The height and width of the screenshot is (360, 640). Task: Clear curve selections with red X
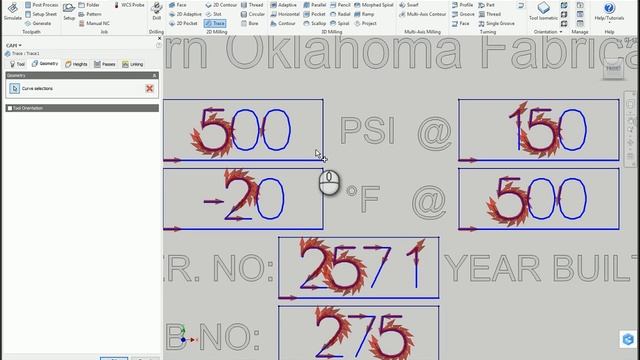(149, 89)
